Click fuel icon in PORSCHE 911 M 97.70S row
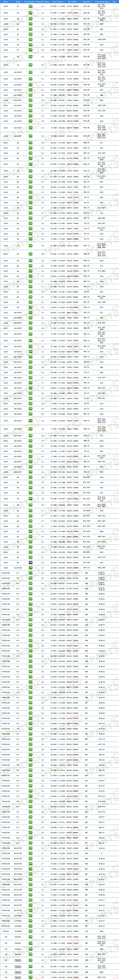The height and width of the screenshot is (980, 119). [x=31, y=744]
